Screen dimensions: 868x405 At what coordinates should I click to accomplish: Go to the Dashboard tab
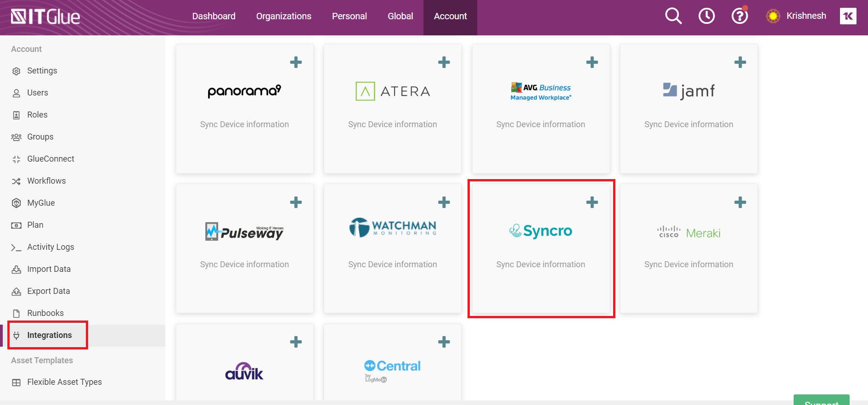click(214, 16)
